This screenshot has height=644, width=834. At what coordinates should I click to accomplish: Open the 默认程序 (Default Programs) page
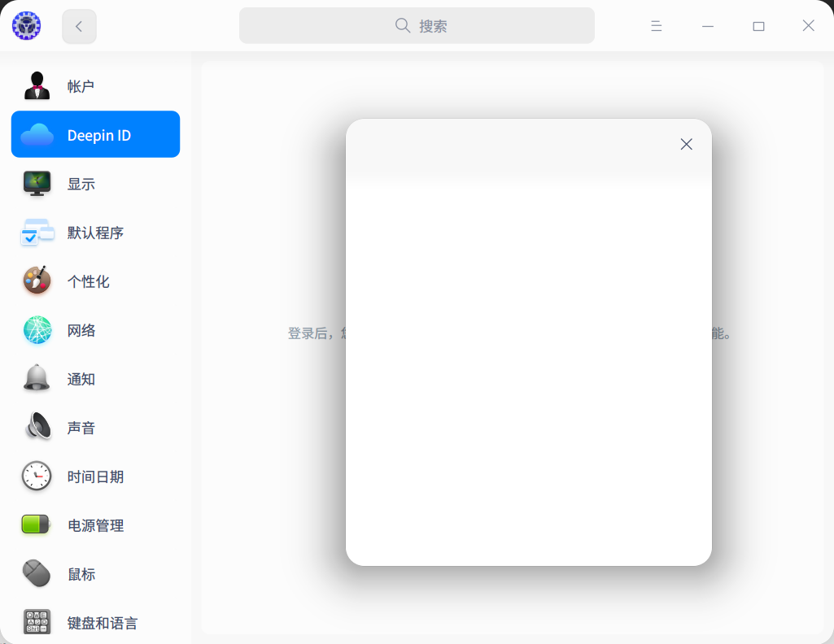[x=95, y=233]
